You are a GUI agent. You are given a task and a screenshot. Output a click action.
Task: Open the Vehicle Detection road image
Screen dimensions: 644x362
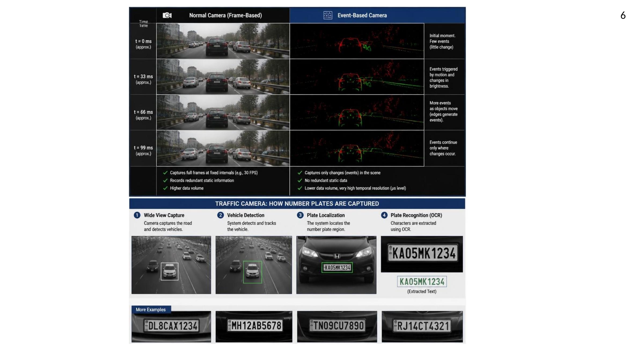pyautogui.click(x=254, y=265)
